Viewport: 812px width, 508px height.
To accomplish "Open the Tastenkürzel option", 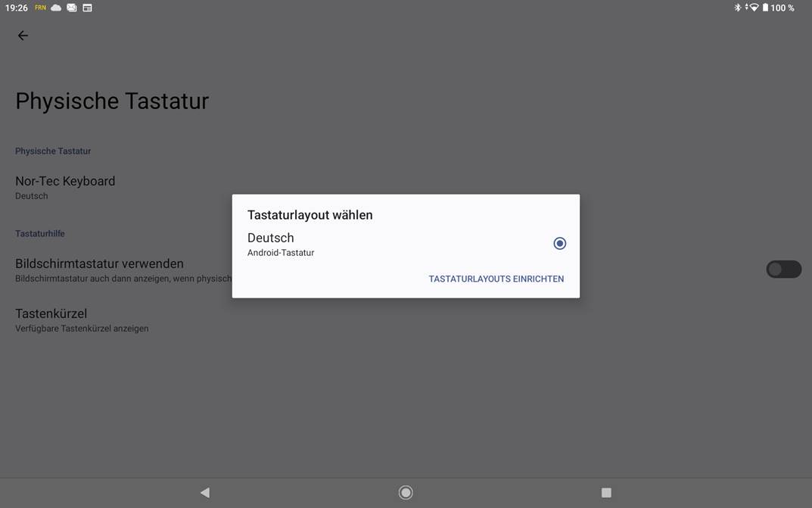I will [51, 319].
